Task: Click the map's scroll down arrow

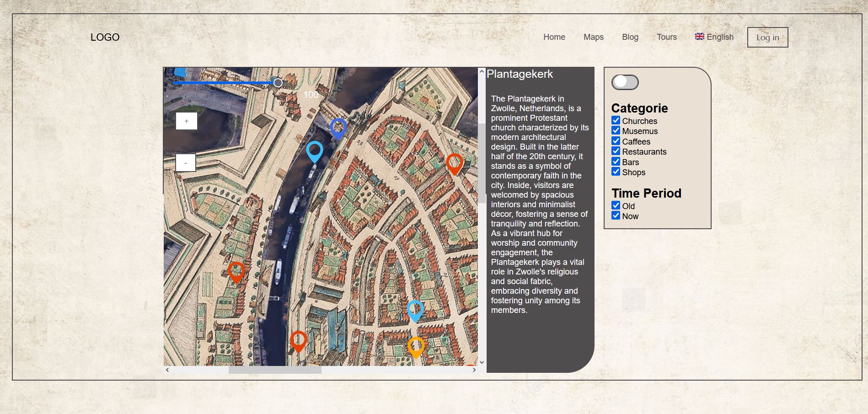Action: [482, 362]
